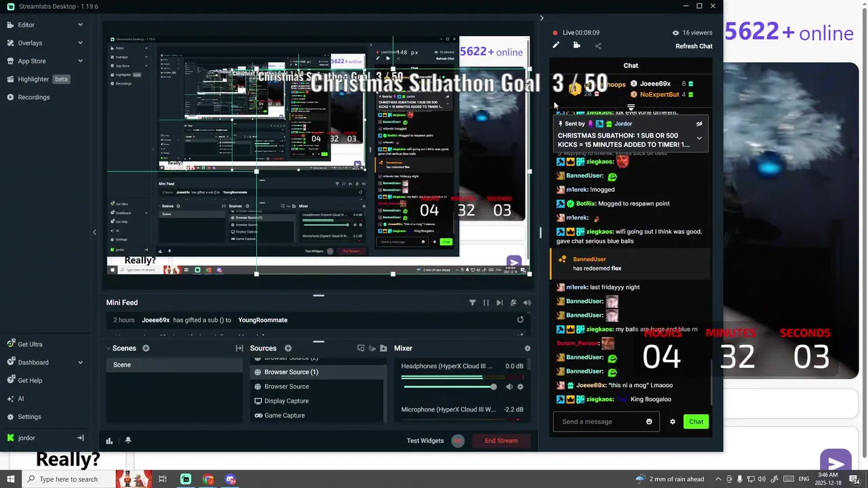The width and height of the screenshot is (868, 488).
Task: Click the Refresh Chat button
Action: pos(694,46)
